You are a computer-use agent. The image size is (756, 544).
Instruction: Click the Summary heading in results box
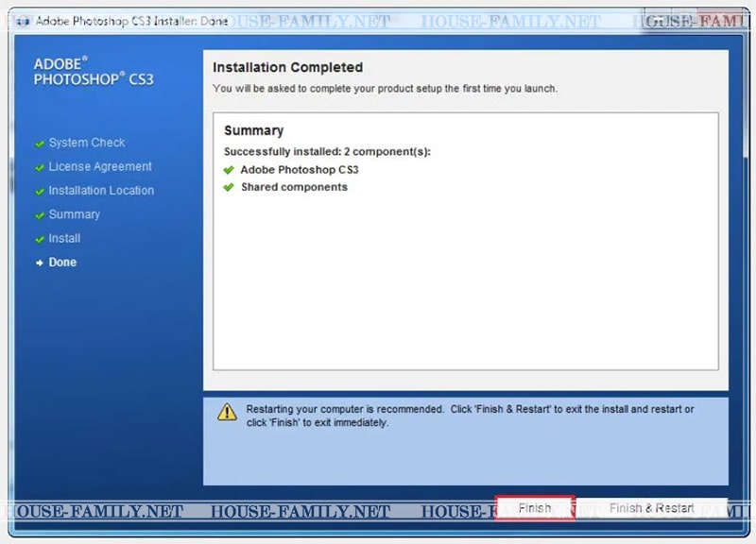tap(253, 130)
